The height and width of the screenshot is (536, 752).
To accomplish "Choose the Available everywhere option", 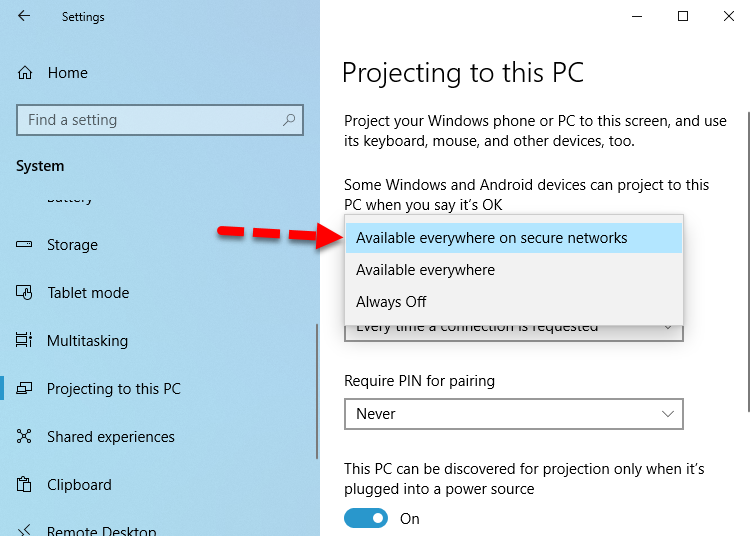I will (426, 270).
